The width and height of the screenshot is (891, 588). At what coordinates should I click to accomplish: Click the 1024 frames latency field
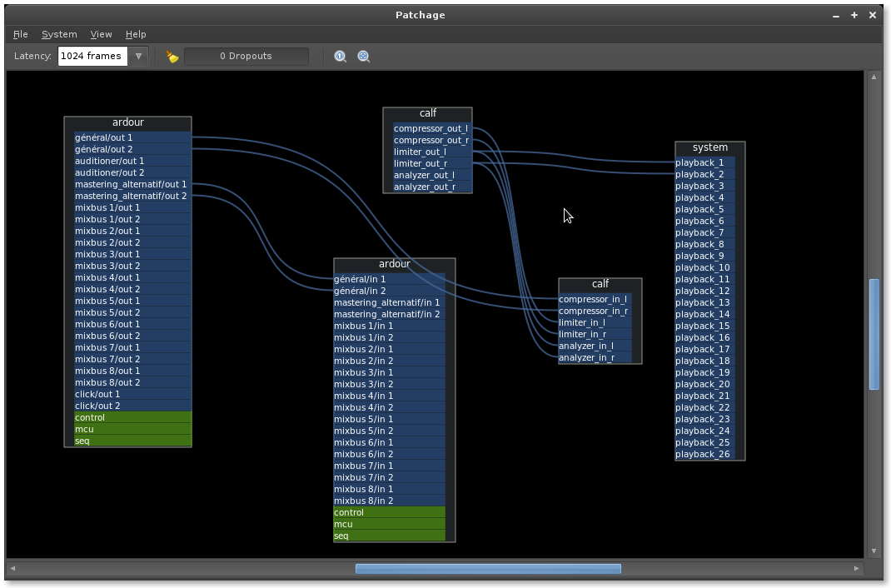pyautogui.click(x=92, y=57)
